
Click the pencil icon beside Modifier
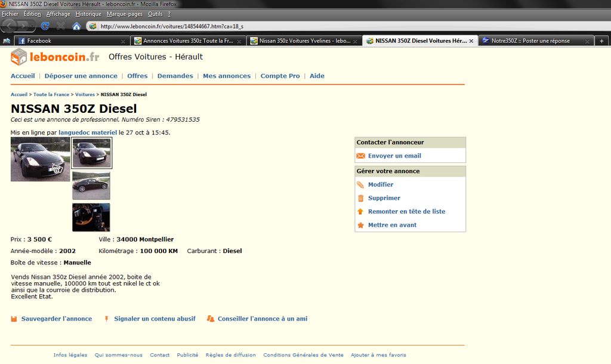pos(360,185)
